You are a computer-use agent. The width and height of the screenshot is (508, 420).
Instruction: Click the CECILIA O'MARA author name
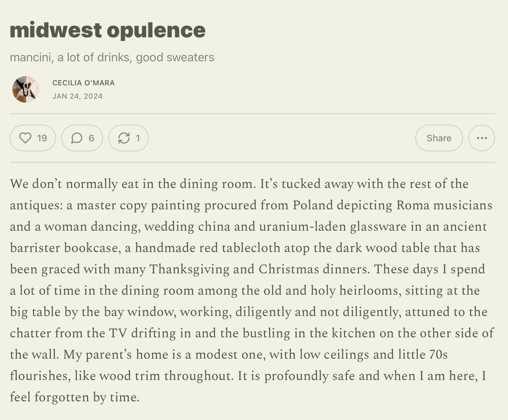coord(84,83)
